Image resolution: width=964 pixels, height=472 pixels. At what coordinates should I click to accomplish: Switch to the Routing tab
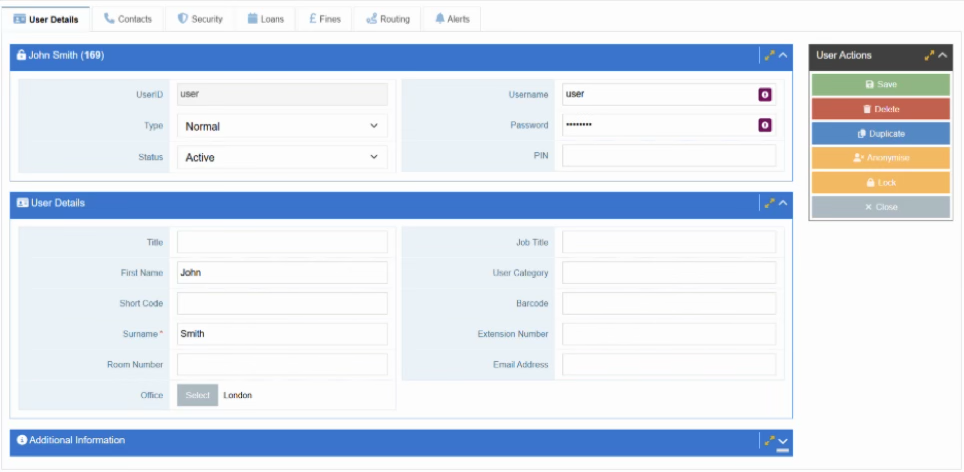point(387,19)
